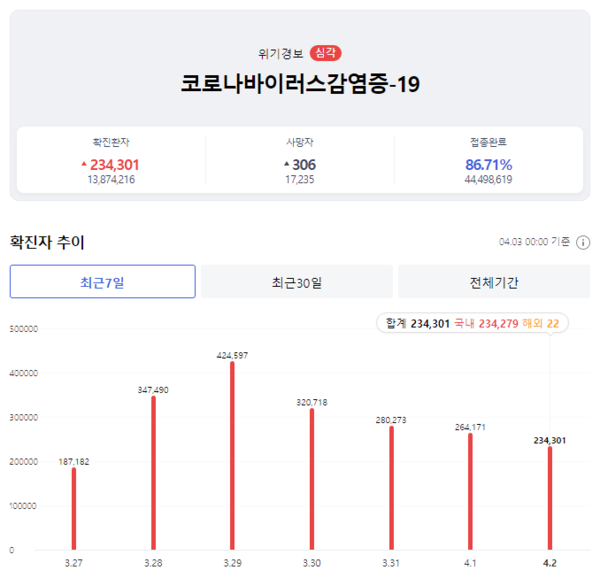Image resolution: width=600 pixels, height=578 pixels.
Task: Click the 424,597 value label
Action: [x=232, y=356]
